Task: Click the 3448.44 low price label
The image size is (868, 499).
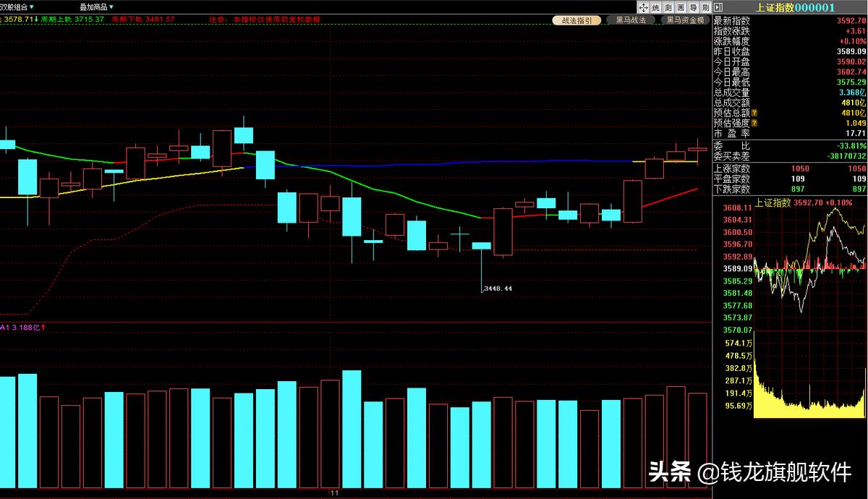Action: point(498,289)
